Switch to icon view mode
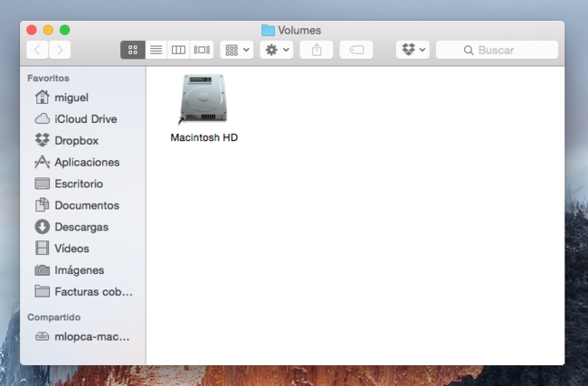Viewport: 588px width, 386px height. pos(133,50)
